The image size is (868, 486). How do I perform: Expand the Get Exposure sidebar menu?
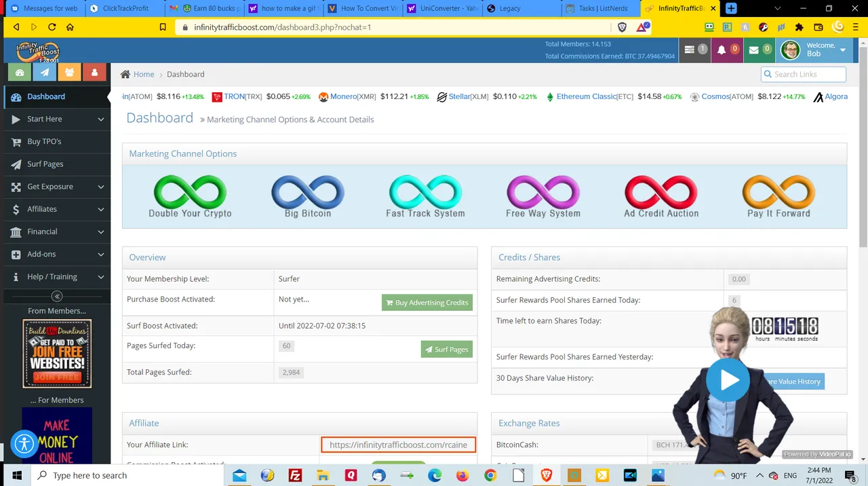[x=57, y=186]
